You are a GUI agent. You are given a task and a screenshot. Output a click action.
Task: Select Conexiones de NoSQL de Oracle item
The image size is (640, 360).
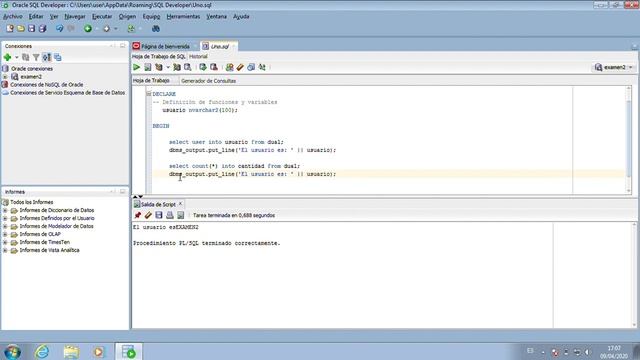47,84
